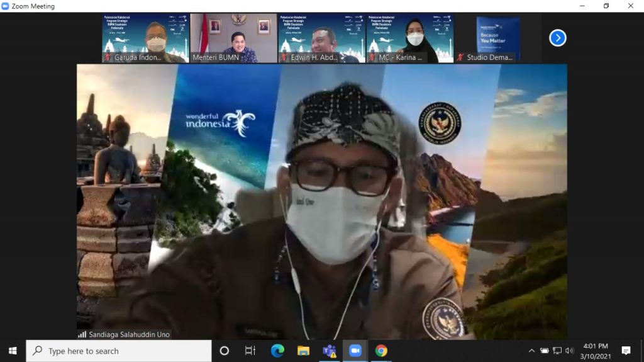Select Edwin H. Abd participant thumbnail
The width and height of the screenshot is (644, 362).
(x=321, y=38)
